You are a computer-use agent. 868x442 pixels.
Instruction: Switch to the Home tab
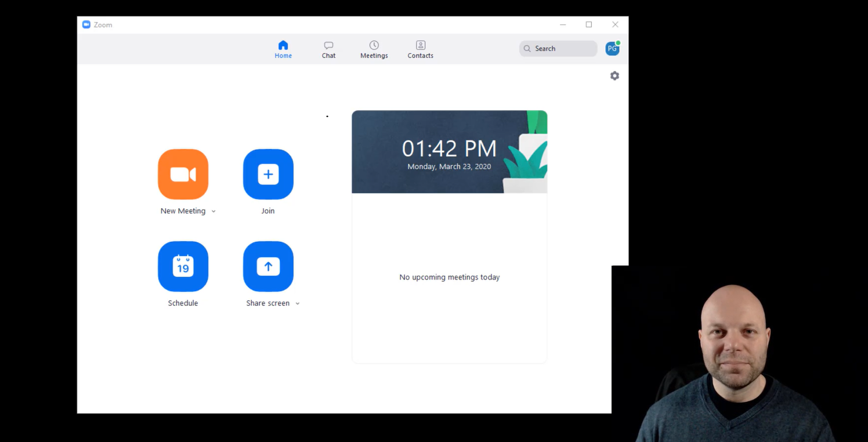[283, 49]
